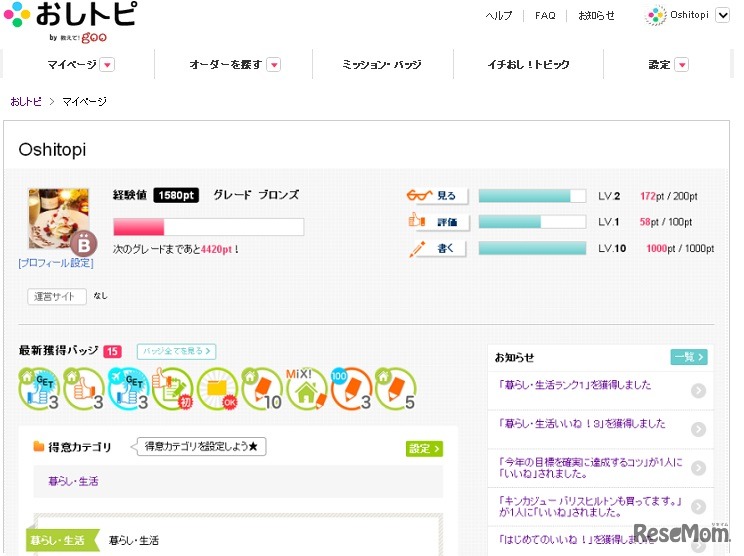Click the yellow folder OK badge
This screenshot has width=744, height=556.
click(x=217, y=388)
